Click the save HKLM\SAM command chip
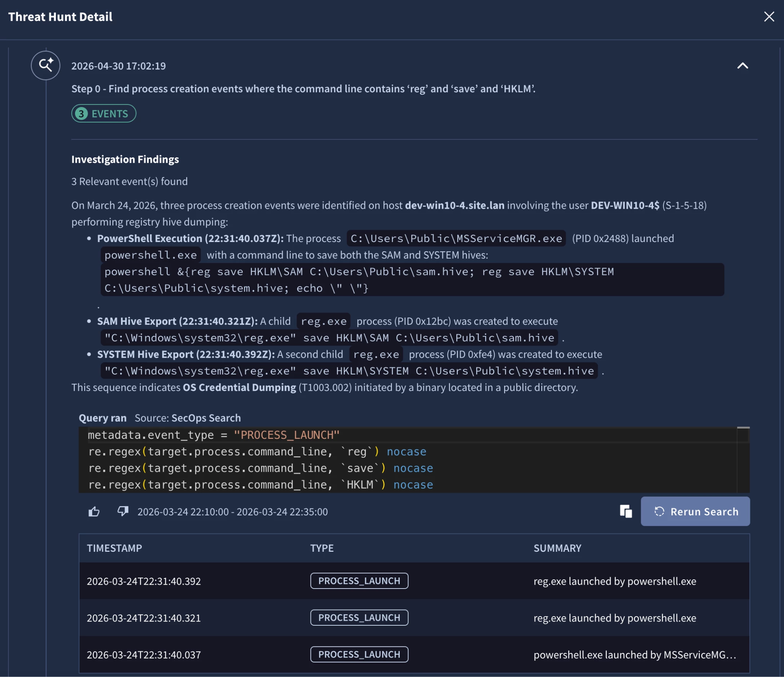 click(x=329, y=337)
